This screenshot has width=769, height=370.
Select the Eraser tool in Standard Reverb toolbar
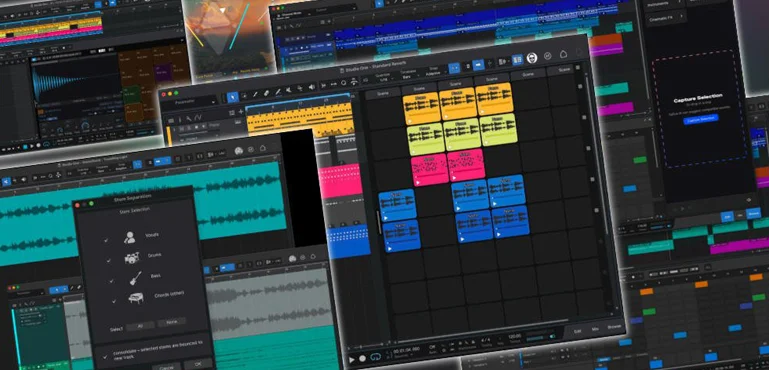pos(266,94)
